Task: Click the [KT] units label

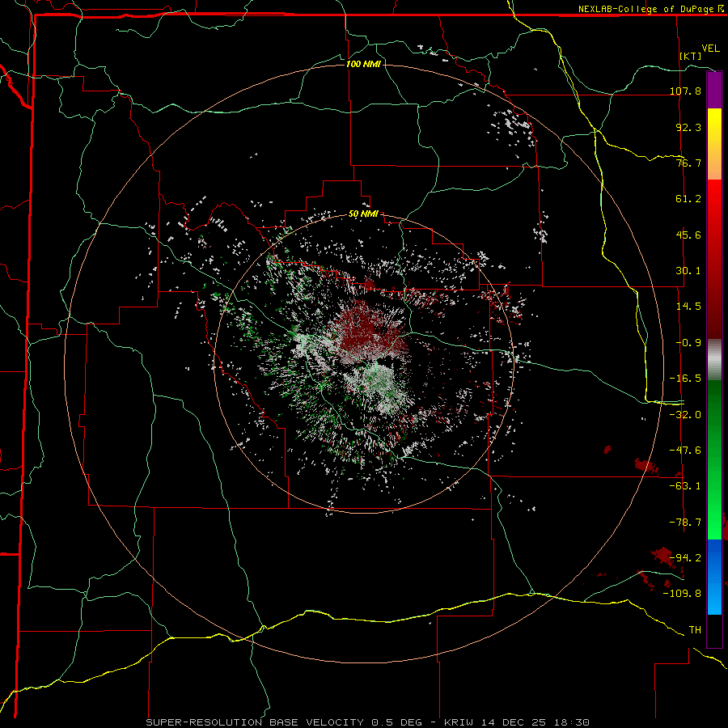Action: pyautogui.click(x=691, y=56)
